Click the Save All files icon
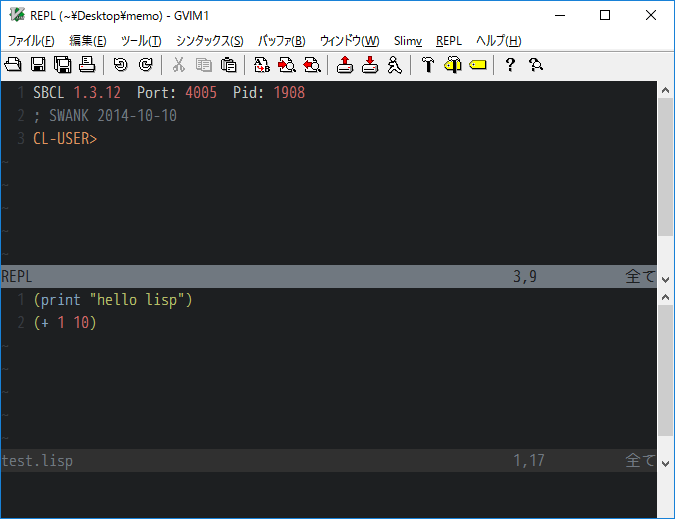Image resolution: width=675 pixels, height=519 pixels. click(63, 65)
